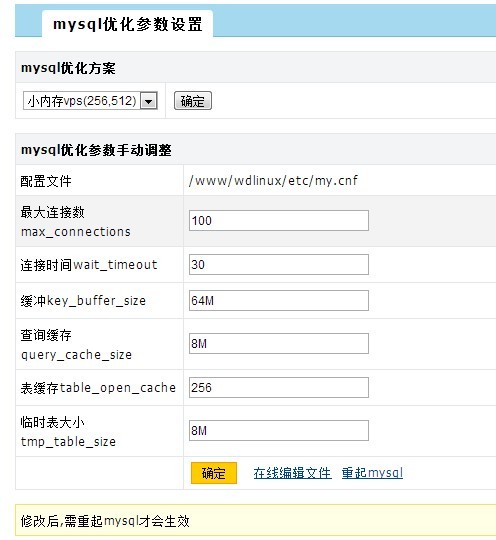Submit with the yellow 确定 button
Image resolution: width=496 pixels, height=540 pixels.
tap(214, 473)
